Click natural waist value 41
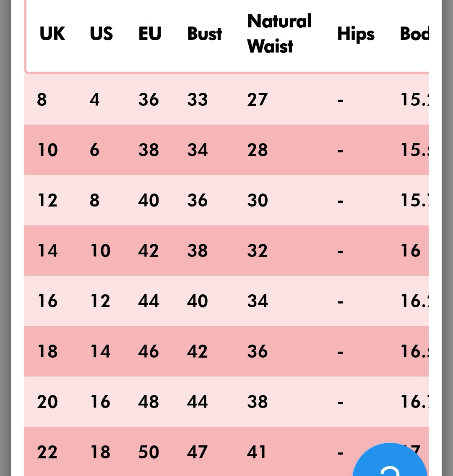 (x=257, y=452)
